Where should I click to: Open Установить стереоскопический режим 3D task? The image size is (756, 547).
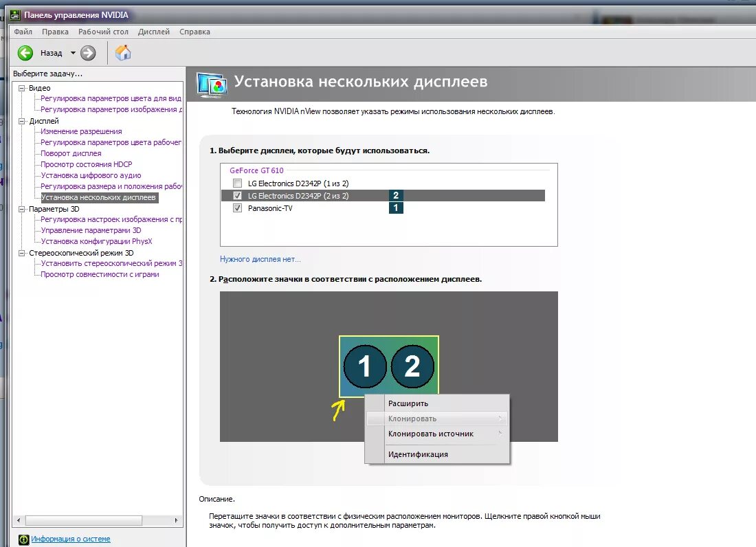point(111,263)
